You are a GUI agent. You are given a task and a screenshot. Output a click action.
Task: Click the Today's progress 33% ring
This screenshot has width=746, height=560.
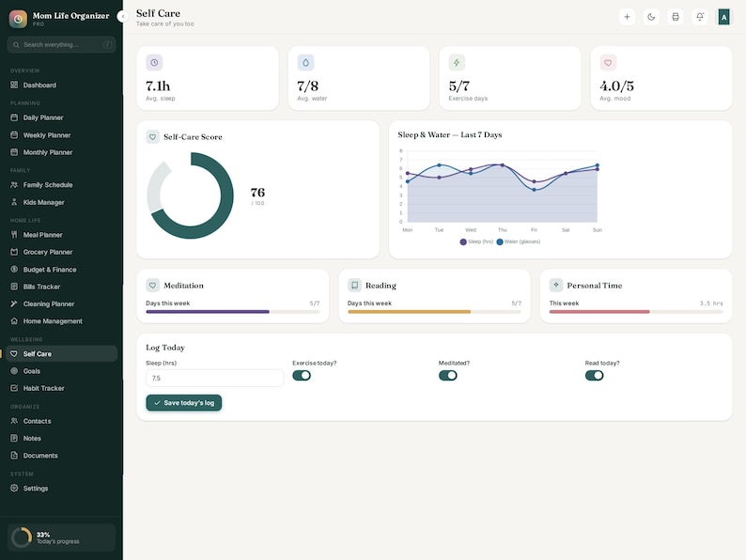(x=21, y=537)
